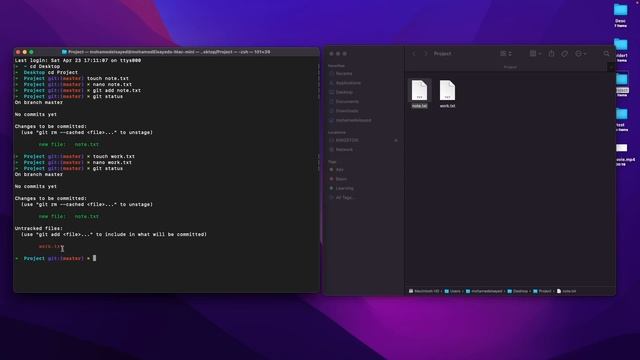
Task: Select the work.txt file icon
Action: tap(447, 90)
